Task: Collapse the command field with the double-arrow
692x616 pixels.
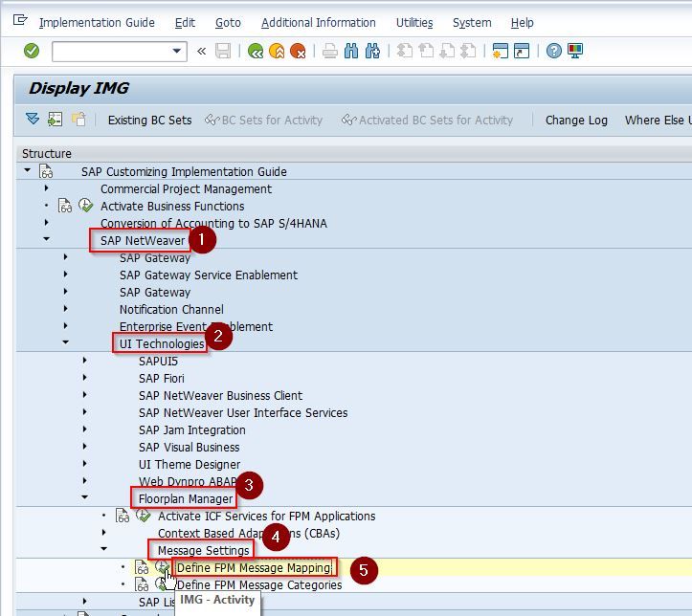Action: (202, 52)
